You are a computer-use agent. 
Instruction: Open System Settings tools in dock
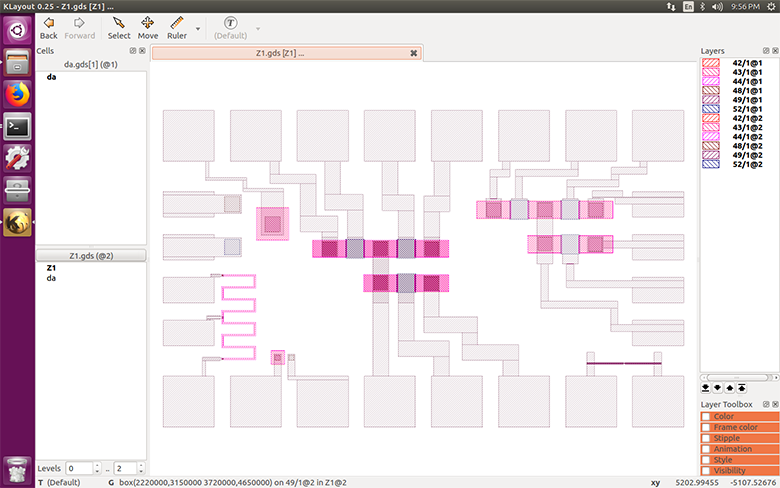tap(17, 158)
